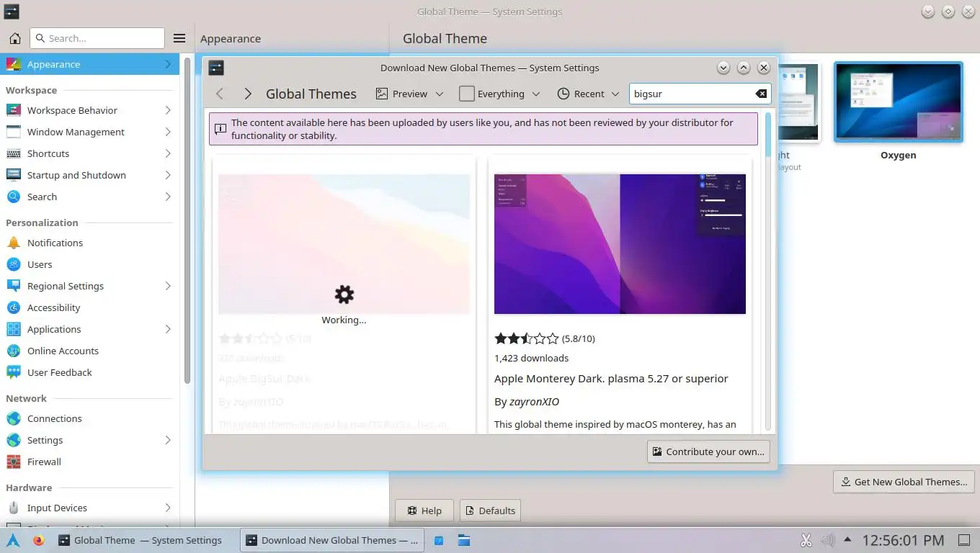Click the Window Management icon
The width and height of the screenshot is (980, 553).
pos(14,132)
